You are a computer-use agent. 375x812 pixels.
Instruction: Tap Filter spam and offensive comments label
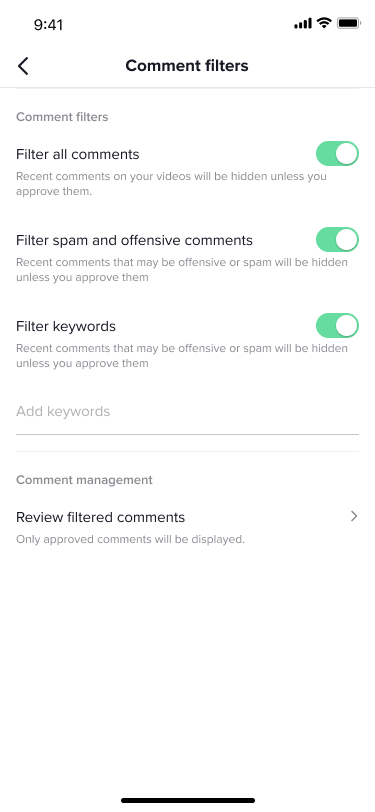pos(134,240)
